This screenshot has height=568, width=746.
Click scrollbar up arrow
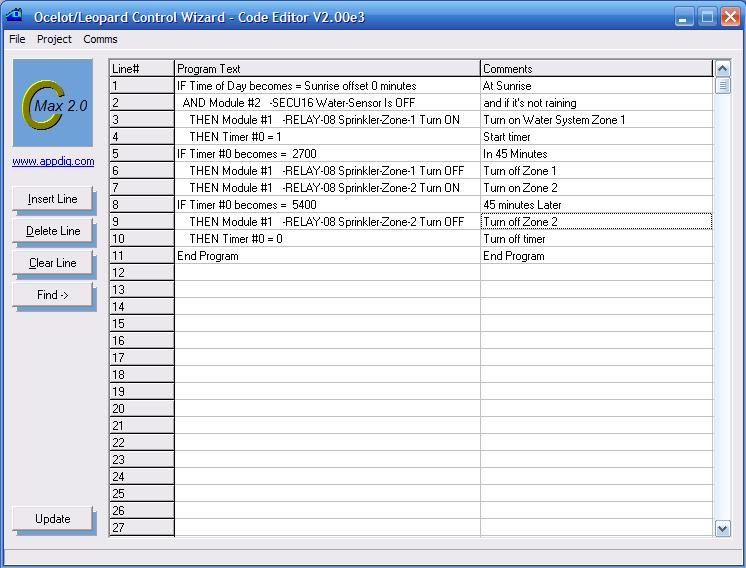click(723, 69)
